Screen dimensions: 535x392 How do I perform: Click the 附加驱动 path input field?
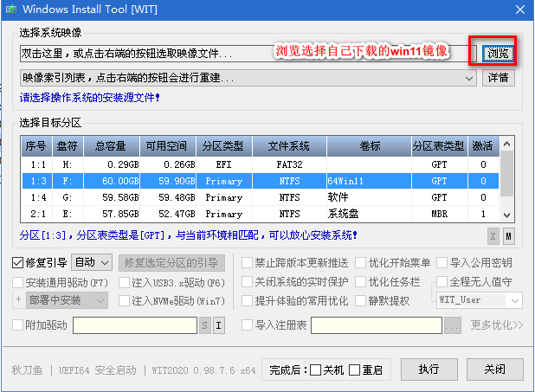(x=135, y=325)
